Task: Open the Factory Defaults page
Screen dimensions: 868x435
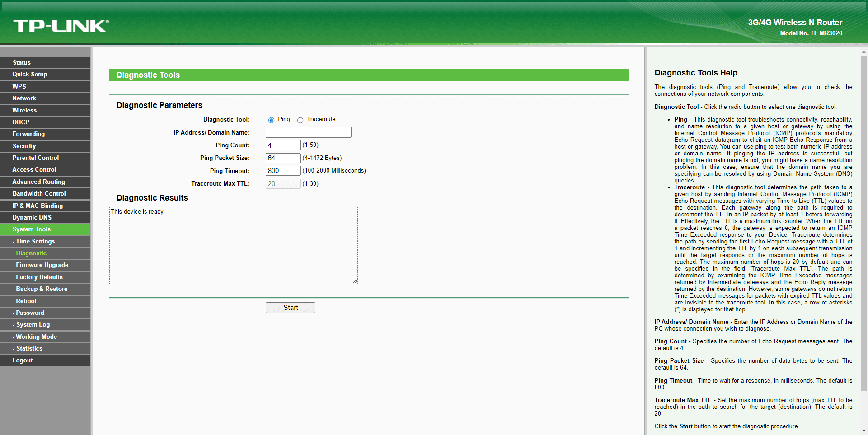Action: (45, 277)
